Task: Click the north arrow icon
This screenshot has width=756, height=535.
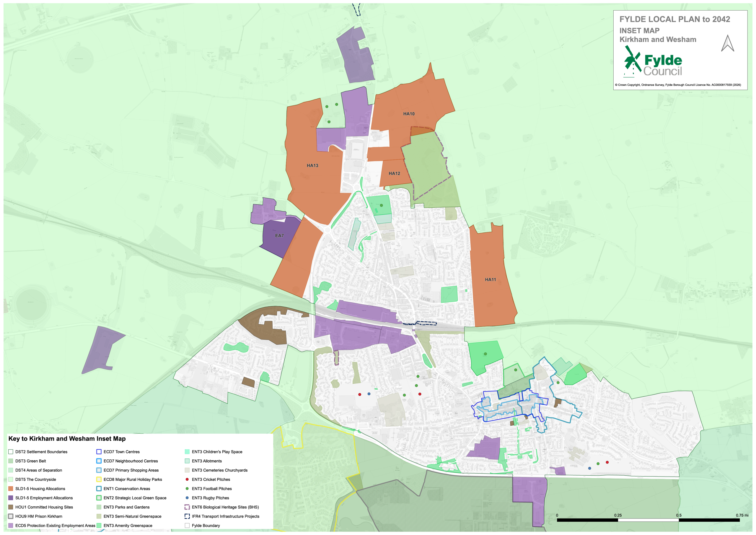Action: click(x=727, y=43)
